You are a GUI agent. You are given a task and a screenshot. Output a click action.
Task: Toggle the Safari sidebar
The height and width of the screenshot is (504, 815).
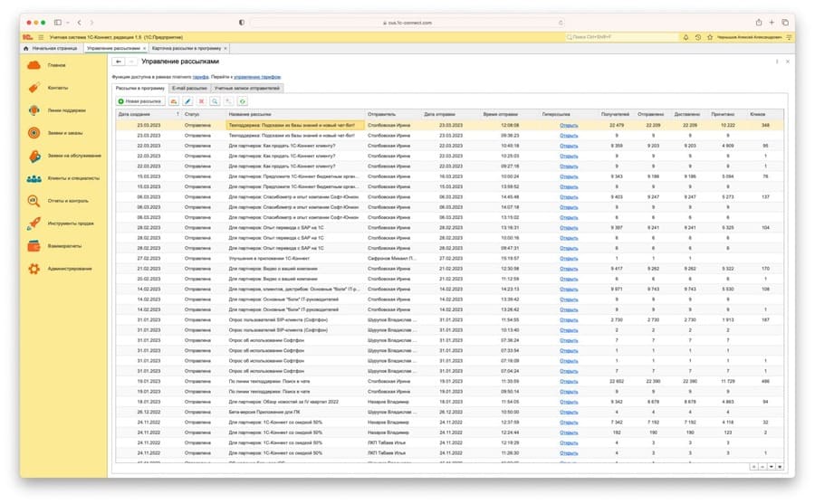pyautogui.click(x=58, y=23)
